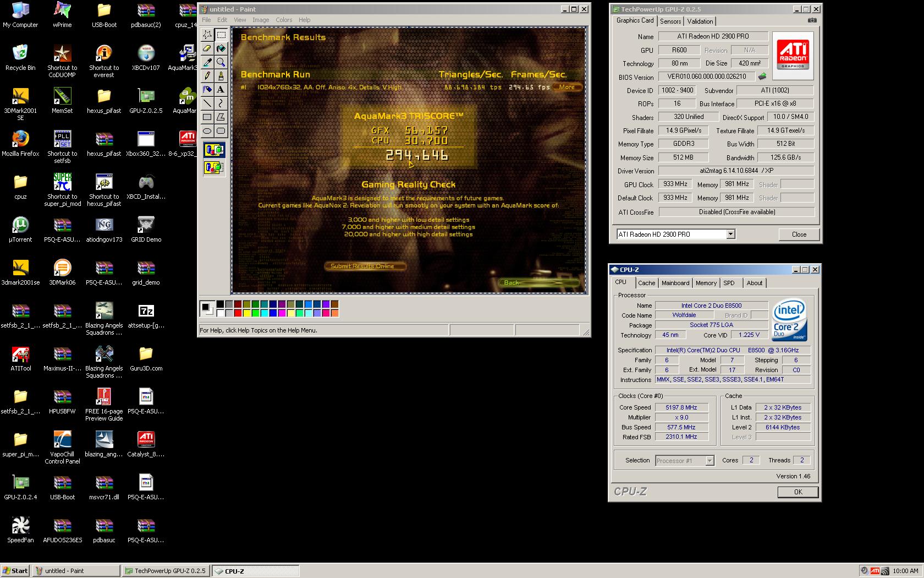This screenshot has height=578, width=924.
Task: Open the Image menu in Paint
Action: pyautogui.click(x=261, y=20)
